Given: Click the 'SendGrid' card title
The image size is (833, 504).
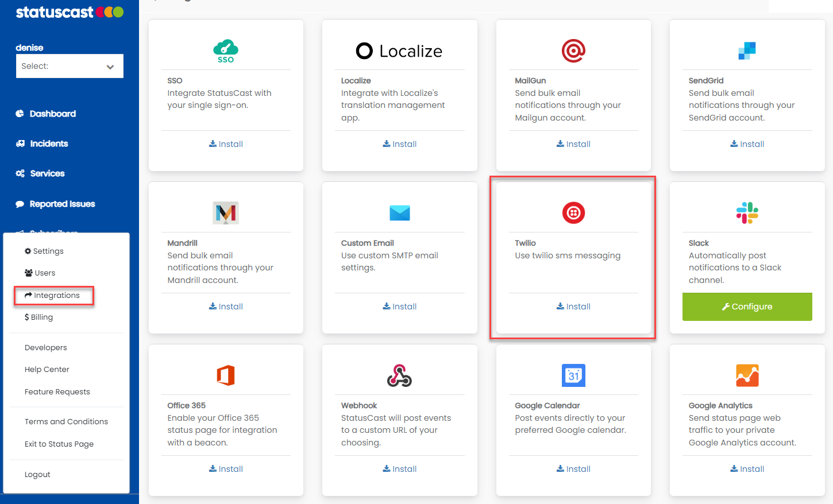Looking at the screenshot, I should (x=706, y=80).
